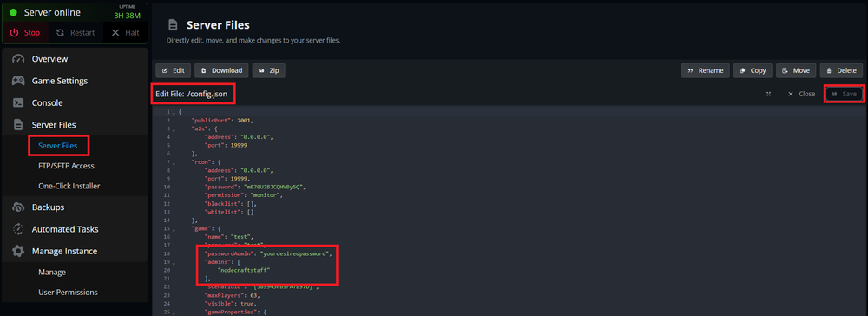868x316 pixels.
Task: Click the "publicPort": 2001 line
Action: pyautogui.click(x=222, y=120)
